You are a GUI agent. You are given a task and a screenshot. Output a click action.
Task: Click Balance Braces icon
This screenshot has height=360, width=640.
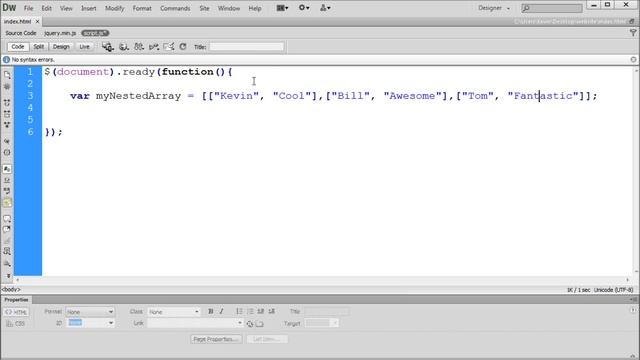(x=7, y=152)
